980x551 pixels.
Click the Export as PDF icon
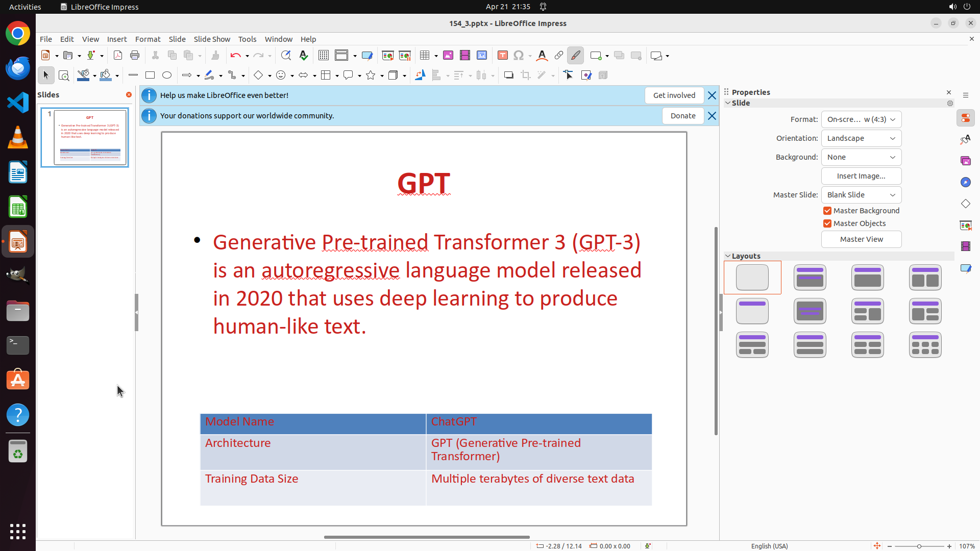point(118,56)
